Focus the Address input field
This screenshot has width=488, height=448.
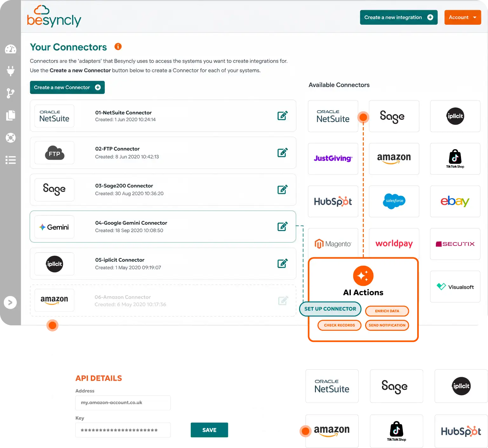pyautogui.click(x=123, y=403)
